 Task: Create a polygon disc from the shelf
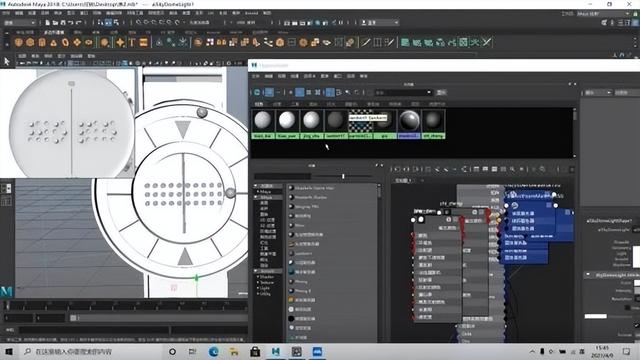pyautogui.click(x=89, y=42)
